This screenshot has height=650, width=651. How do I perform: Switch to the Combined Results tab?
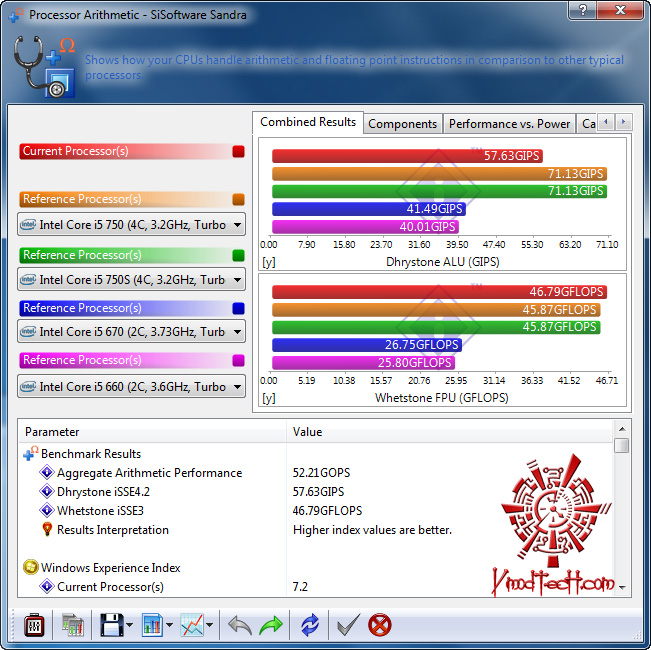pos(308,122)
